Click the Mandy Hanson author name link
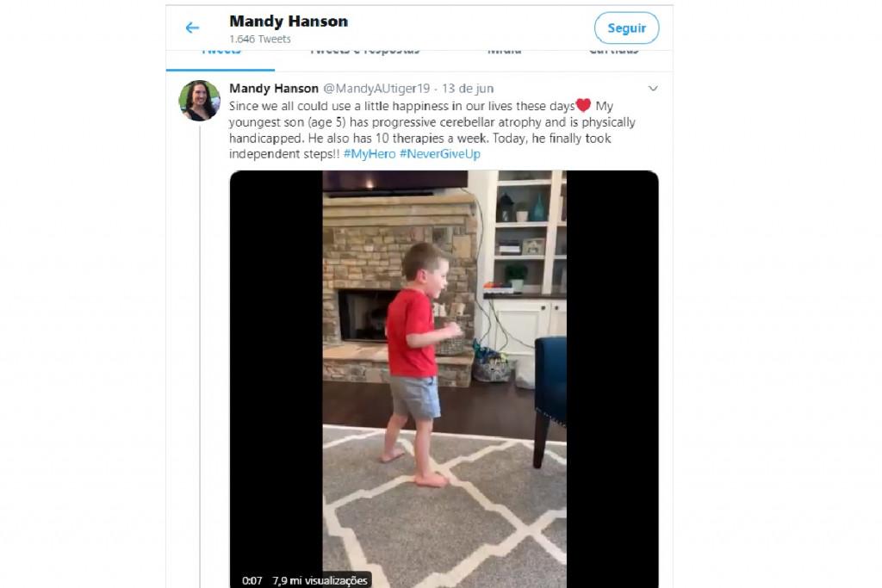882x588 pixels. click(273, 89)
